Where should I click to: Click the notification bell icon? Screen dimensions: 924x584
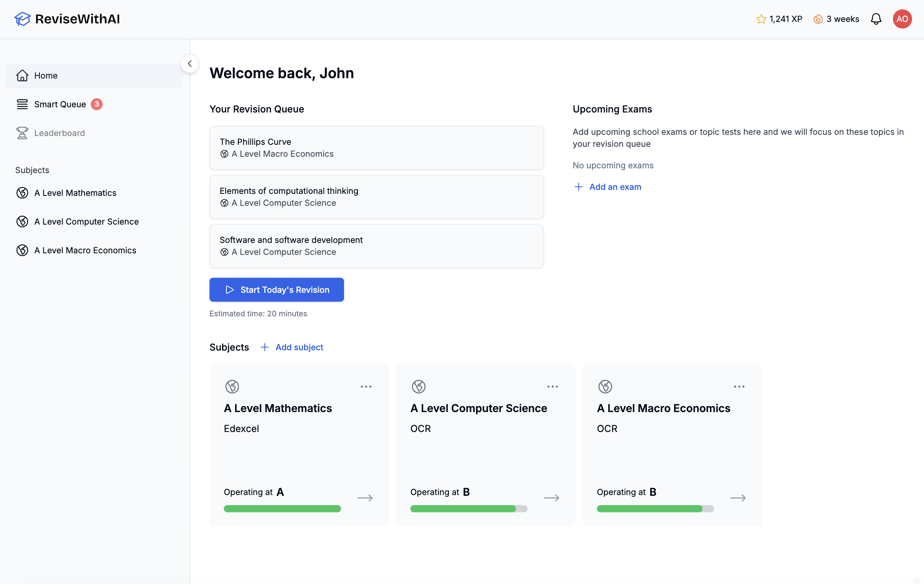[x=876, y=19]
